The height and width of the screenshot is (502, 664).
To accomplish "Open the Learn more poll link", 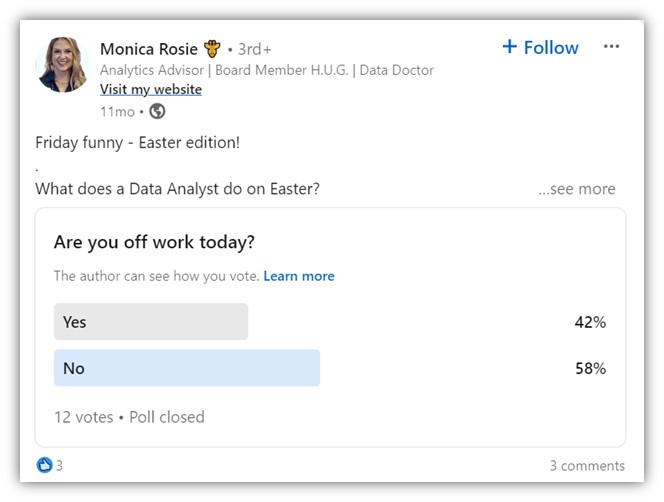I will pyautogui.click(x=299, y=276).
